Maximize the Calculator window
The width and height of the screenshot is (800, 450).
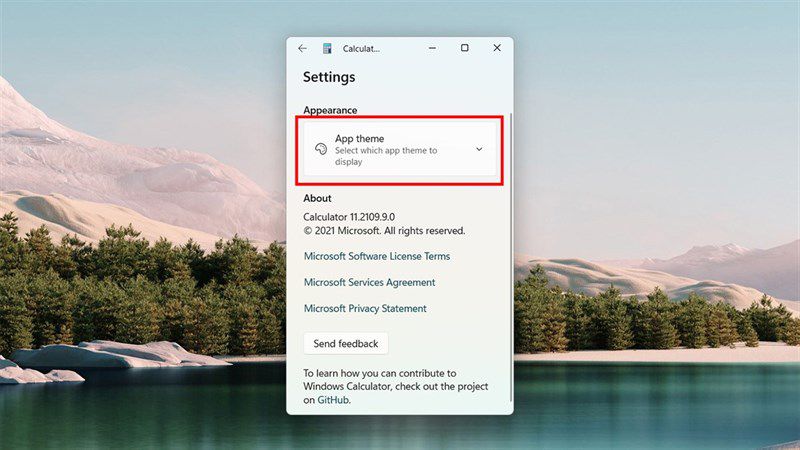click(x=464, y=48)
